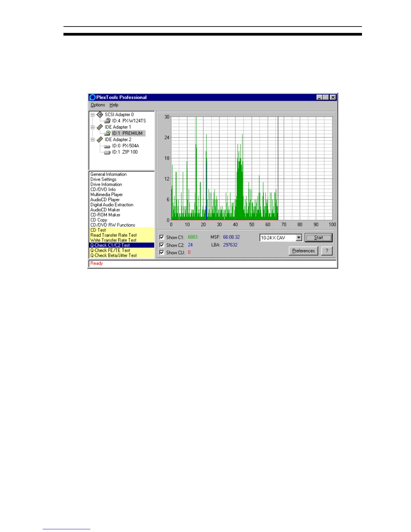This screenshot has height=532, width=411.
Task: Select SCSI Adapter 0 label
Action: tap(119, 115)
